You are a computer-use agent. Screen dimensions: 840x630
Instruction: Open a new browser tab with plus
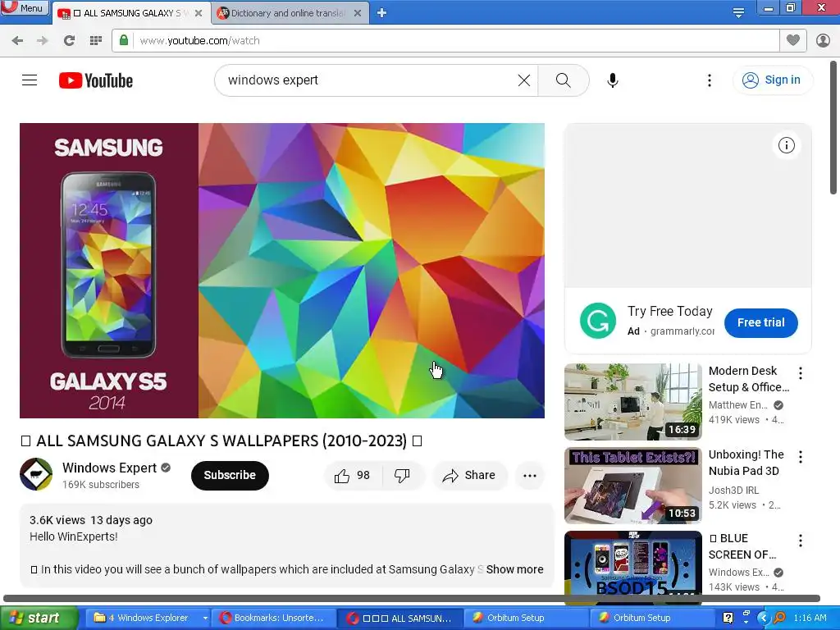coord(381,13)
